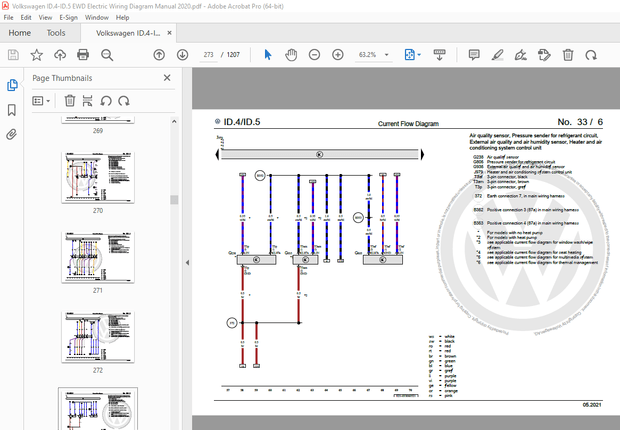620x430 pixels.
Task: Close the Page Thumbnails panel
Action: click(167, 78)
